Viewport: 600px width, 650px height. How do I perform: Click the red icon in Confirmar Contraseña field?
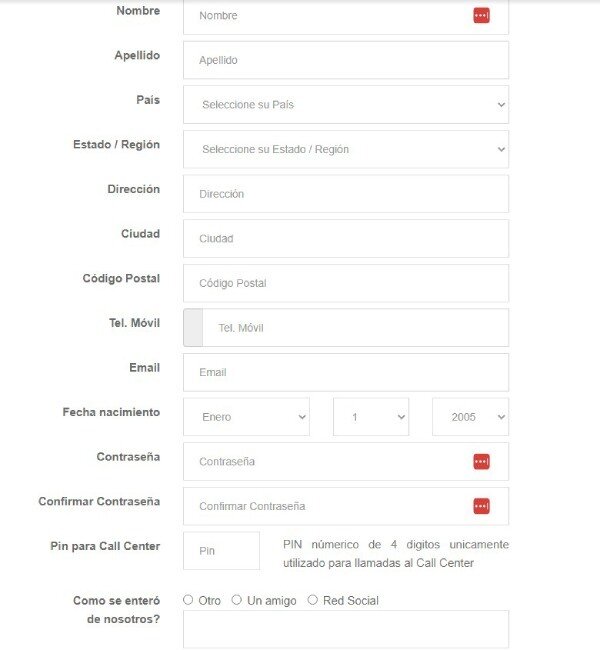(x=481, y=506)
